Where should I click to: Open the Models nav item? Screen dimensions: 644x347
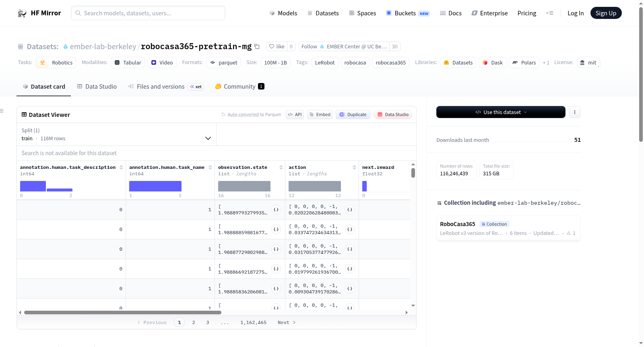(x=283, y=13)
